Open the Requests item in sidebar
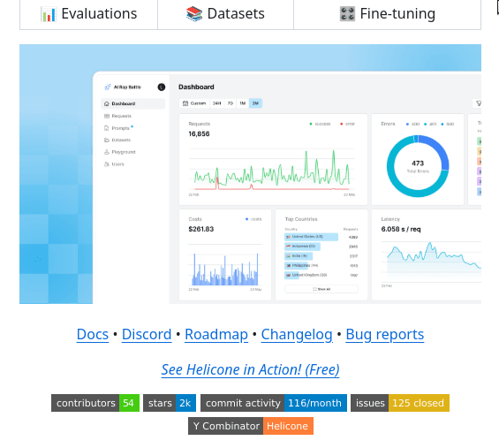The width and height of the screenshot is (499, 448). pos(117,116)
